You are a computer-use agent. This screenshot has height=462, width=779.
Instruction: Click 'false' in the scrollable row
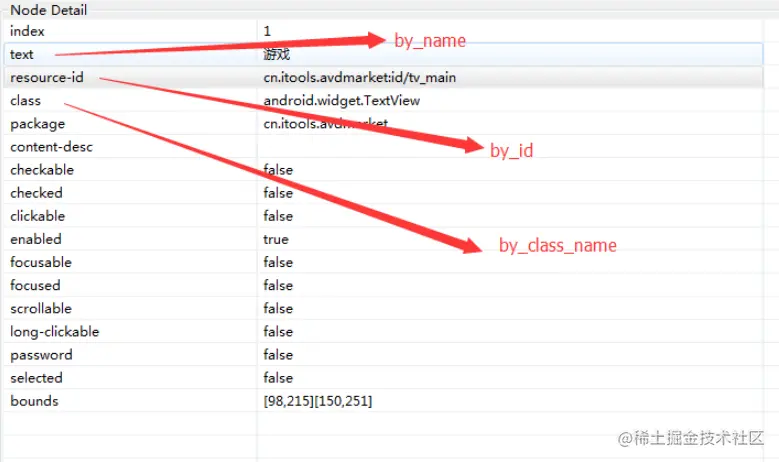(x=278, y=308)
